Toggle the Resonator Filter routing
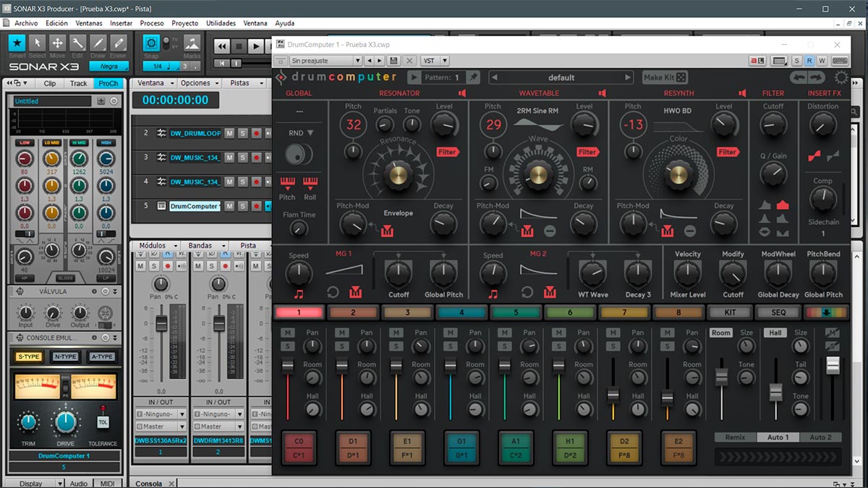This screenshot has height=488, width=868. pos(448,152)
